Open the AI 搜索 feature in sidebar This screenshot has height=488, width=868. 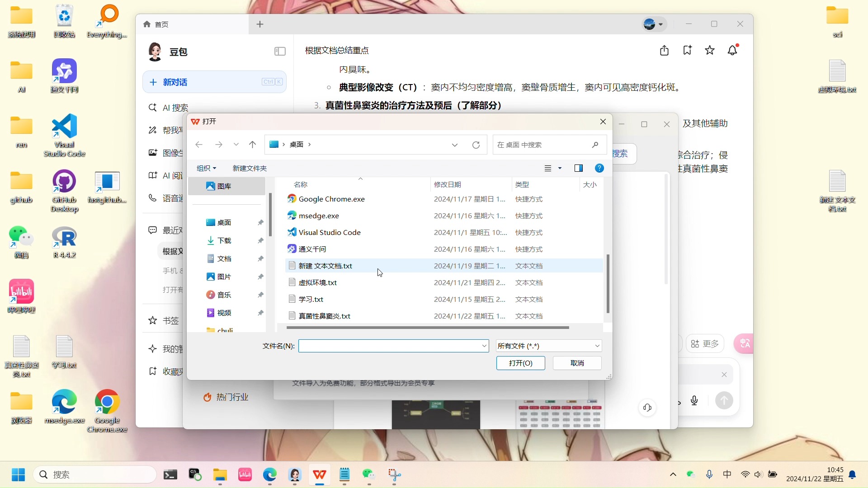click(175, 108)
